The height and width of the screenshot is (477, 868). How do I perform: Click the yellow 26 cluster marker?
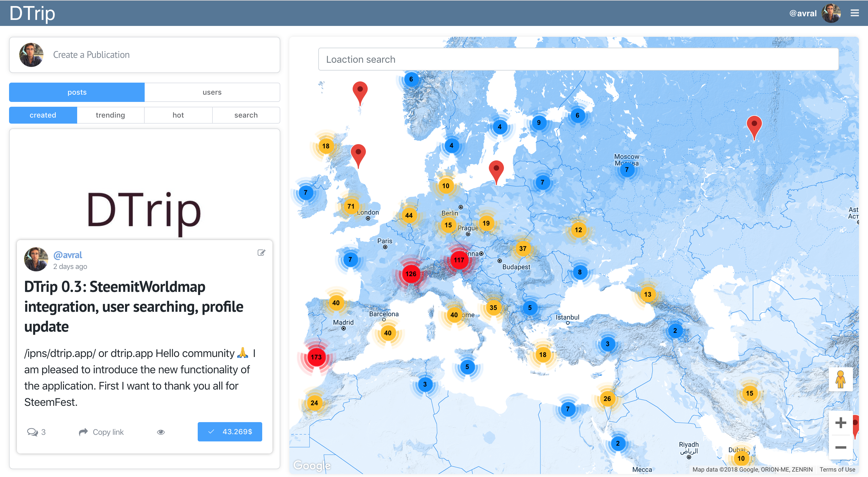coord(607,399)
